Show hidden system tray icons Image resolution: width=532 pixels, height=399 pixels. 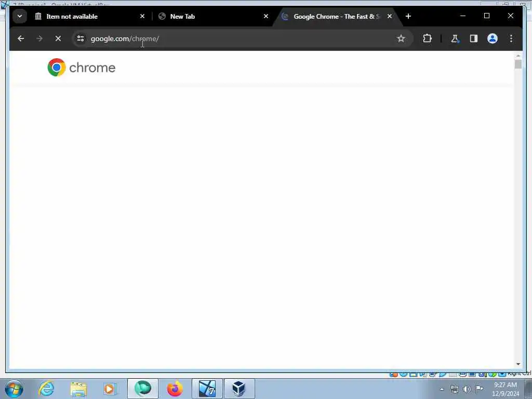442,390
